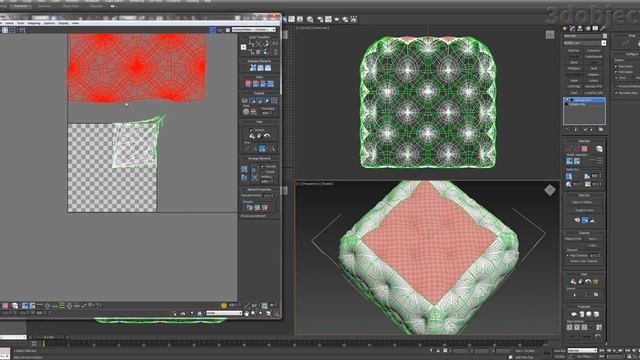Select the Pan hand tool in UV editor
640x360 pixels.
coord(246,313)
